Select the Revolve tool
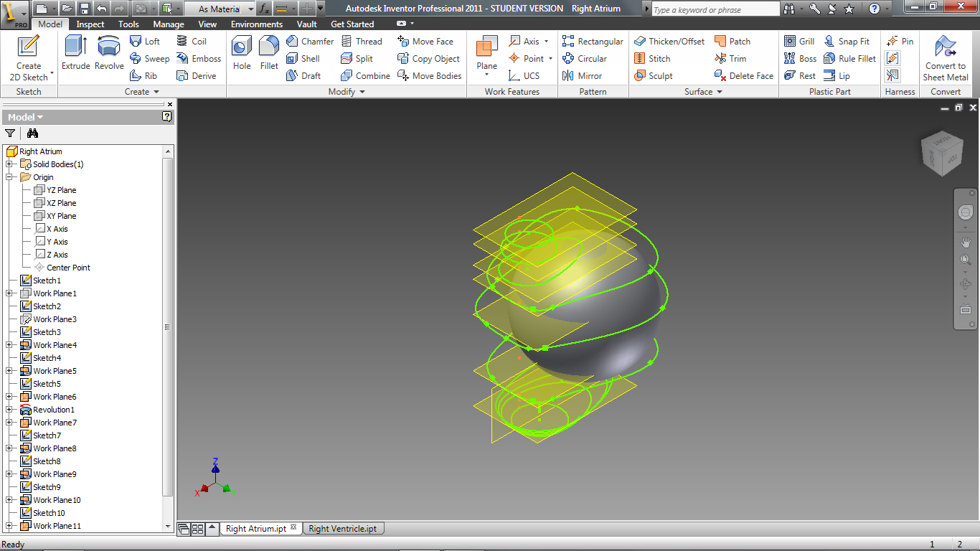Image resolution: width=980 pixels, height=551 pixels. point(109,54)
